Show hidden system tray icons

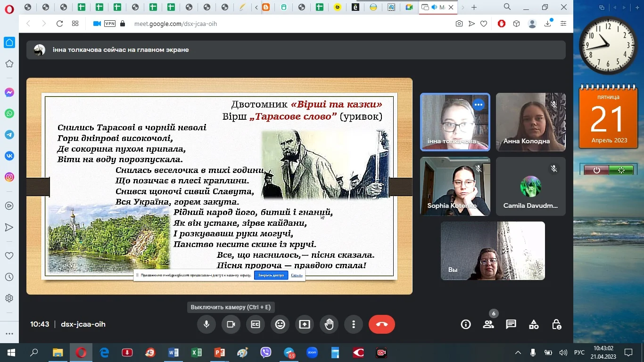tap(518, 353)
